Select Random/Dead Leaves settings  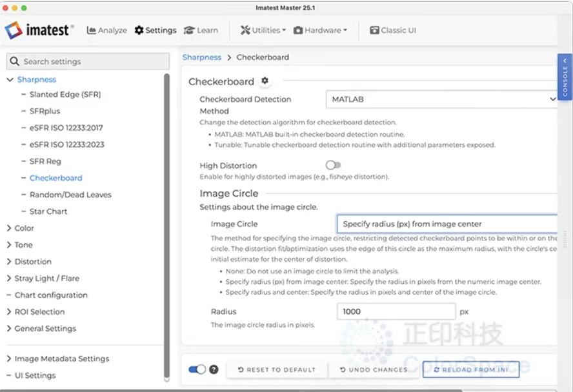[70, 195]
